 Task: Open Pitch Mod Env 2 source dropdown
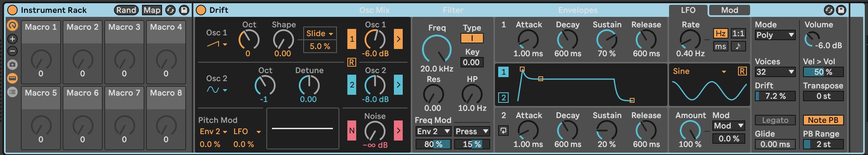click(x=213, y=131)
